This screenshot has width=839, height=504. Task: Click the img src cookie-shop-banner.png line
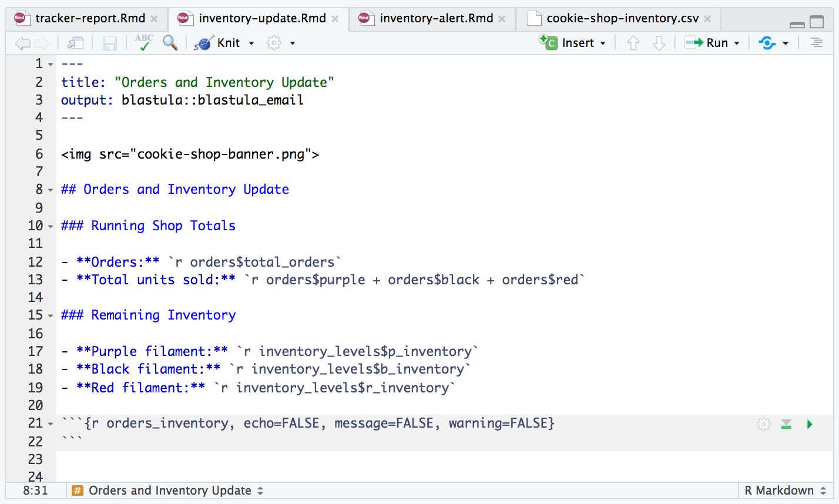tap(190, 154)
